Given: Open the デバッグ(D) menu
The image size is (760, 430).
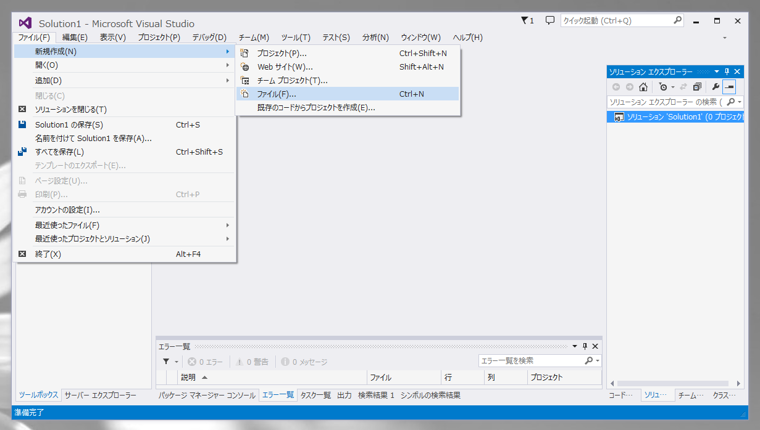Looking at the screenshot, I should coord(209,37).
